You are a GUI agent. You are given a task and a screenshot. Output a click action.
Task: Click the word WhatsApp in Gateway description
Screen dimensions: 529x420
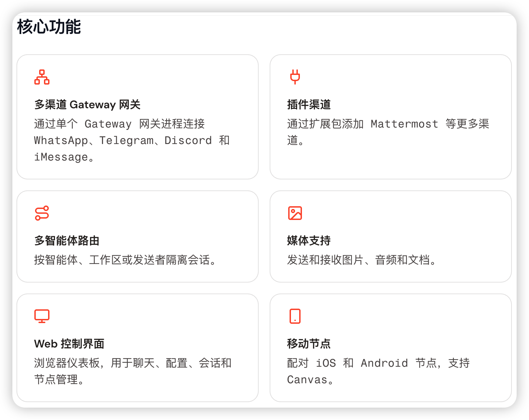[x=61, y=141]
